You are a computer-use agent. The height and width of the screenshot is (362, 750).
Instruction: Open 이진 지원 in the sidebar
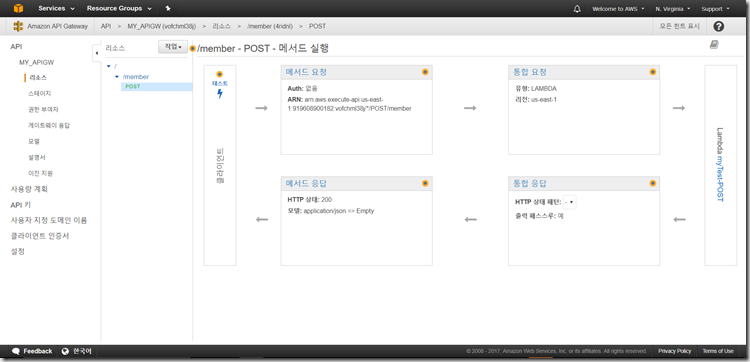(x=41, y=173)
